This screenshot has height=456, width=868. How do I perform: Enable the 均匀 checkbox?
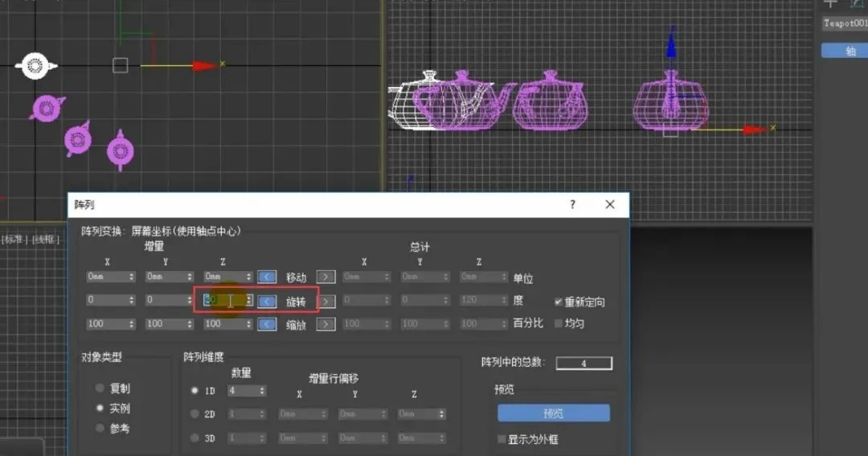[558, 323]
